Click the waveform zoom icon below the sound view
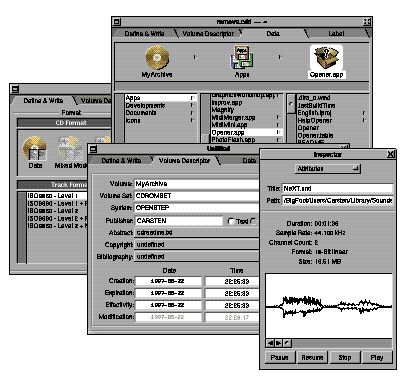408x383 pixels. 287,343
